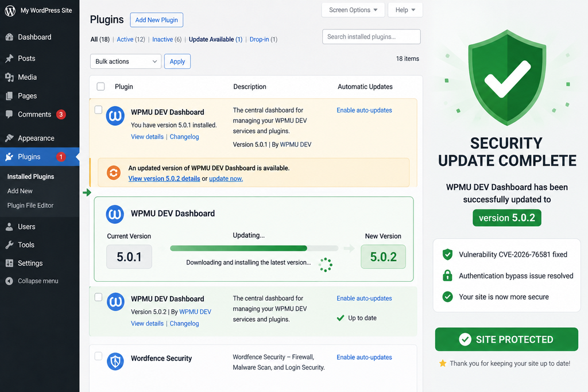Click the Tools wrench icon
This screenshot has height=392, width=588.
9,244
